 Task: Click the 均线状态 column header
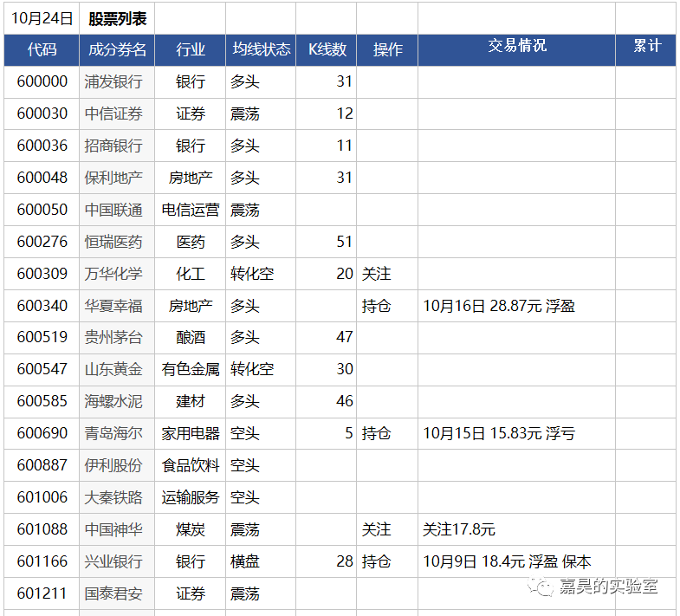261,50
